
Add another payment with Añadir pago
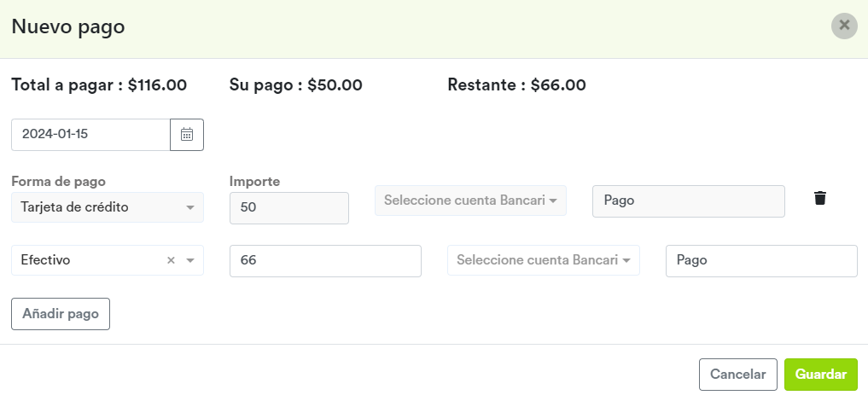pyautogui.click(x=61, y=314)
